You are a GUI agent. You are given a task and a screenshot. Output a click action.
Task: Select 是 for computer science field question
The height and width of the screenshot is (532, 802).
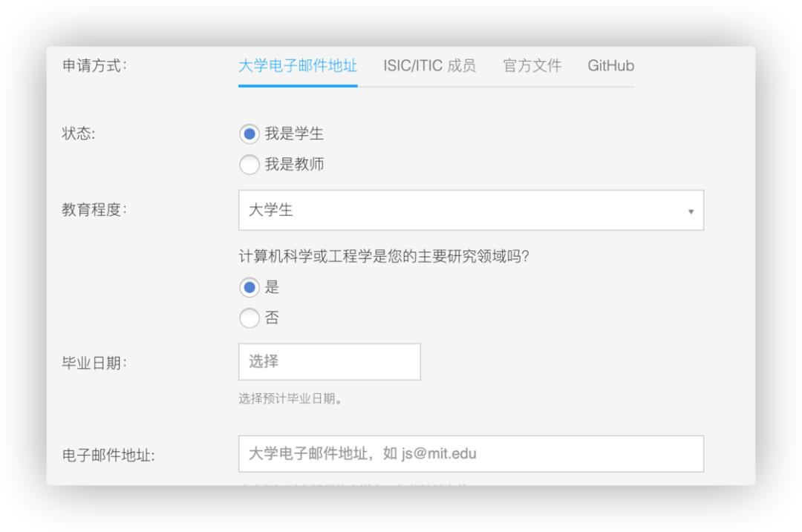tap(250, 288)
